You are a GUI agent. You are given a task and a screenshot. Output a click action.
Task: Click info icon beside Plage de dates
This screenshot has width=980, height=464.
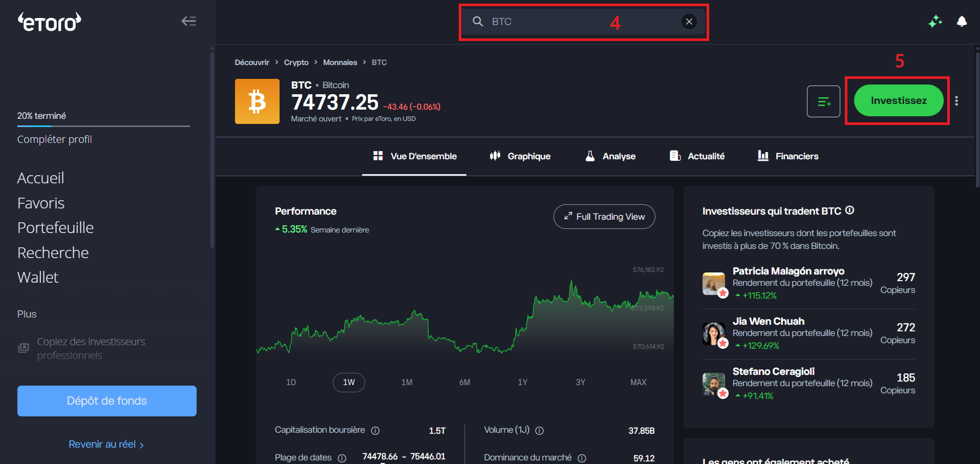point(342,458)
